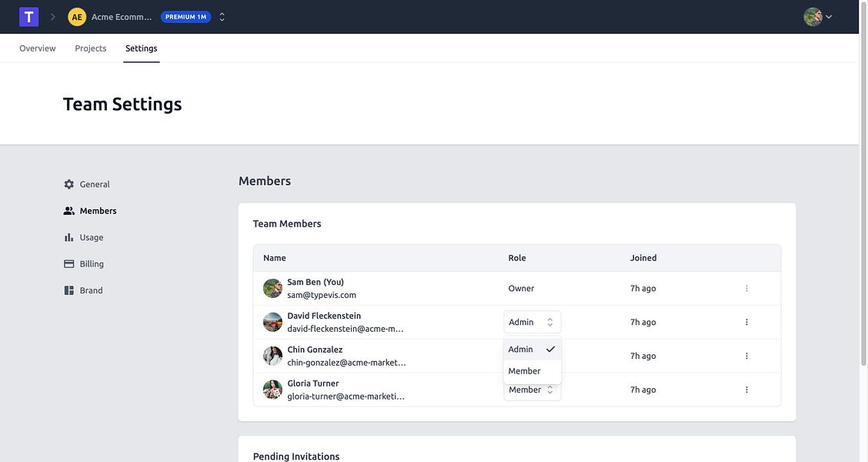
Task: Open Gloria Turner's row options menu
Action: [746, 390]
